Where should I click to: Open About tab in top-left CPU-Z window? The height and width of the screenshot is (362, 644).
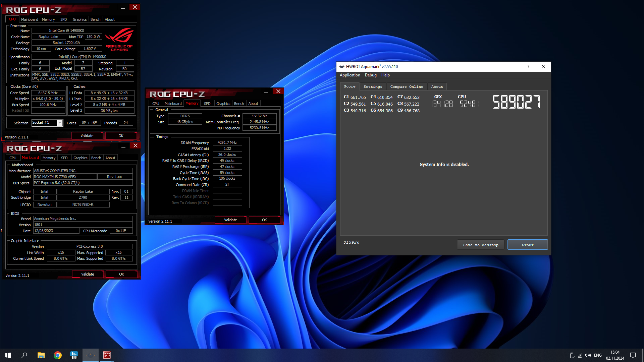tap(110, 19)
